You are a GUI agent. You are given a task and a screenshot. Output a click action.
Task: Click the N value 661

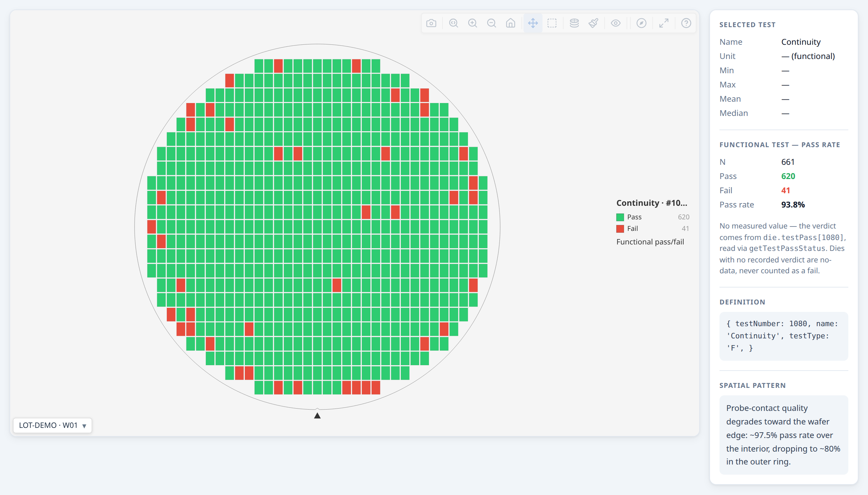[788, 162]
